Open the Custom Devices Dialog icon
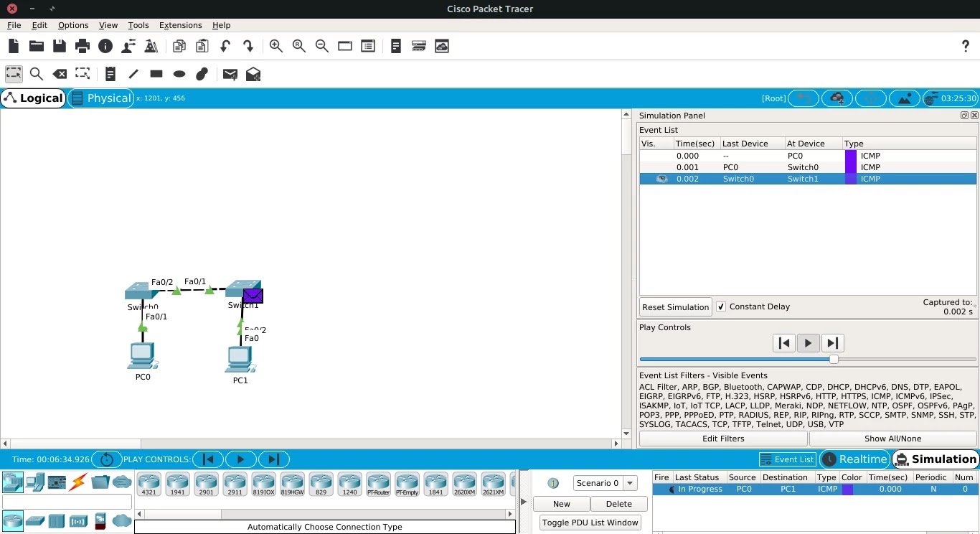The height and width of the screenshot is (534, 980). pyautogui.click(x=419, y=46)
